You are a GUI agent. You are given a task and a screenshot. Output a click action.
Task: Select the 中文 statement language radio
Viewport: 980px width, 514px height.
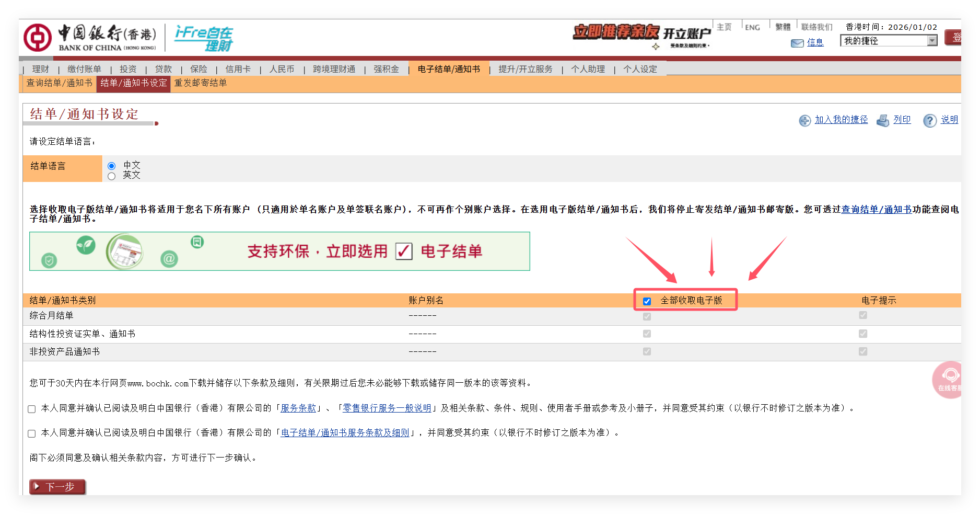point(111,166)
